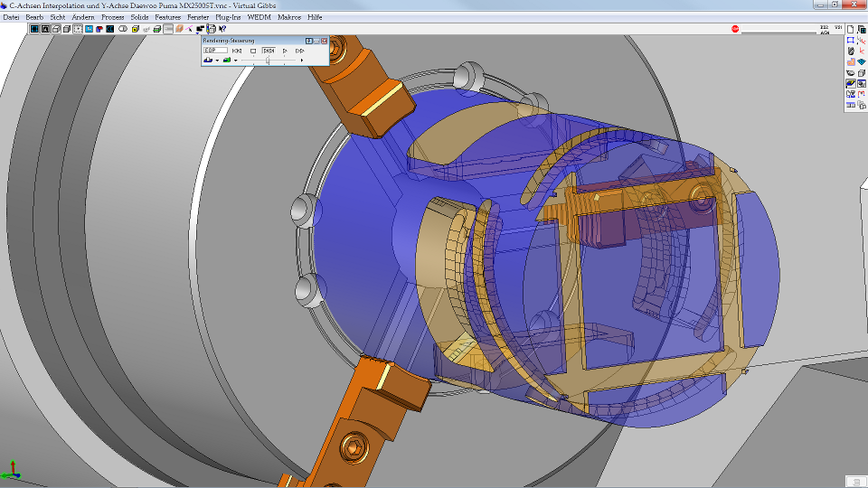
Task: Step the rendering to next operation
Action: 269,51
